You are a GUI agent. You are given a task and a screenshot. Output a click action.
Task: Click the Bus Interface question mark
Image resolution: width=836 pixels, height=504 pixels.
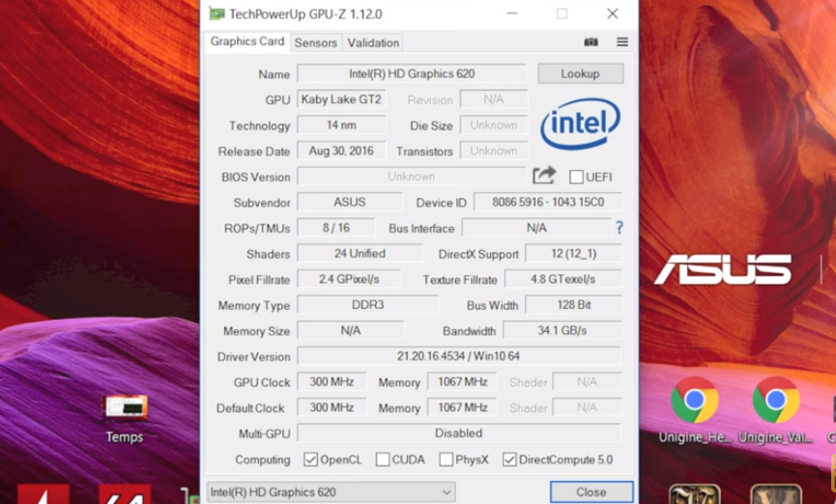620,228
